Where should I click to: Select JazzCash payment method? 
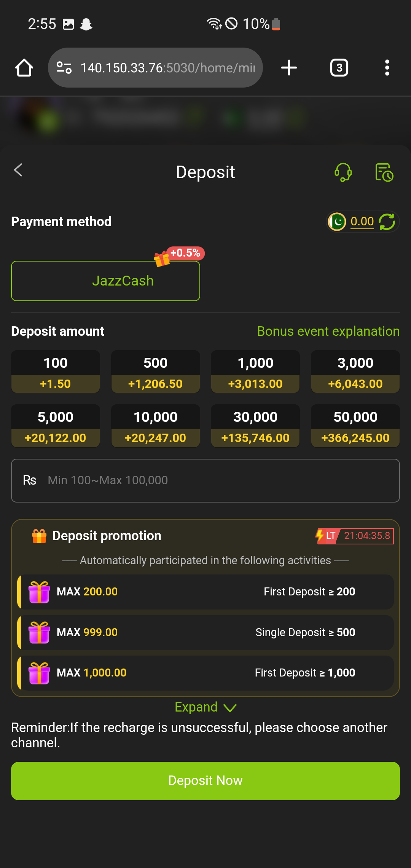click(105, 281)
